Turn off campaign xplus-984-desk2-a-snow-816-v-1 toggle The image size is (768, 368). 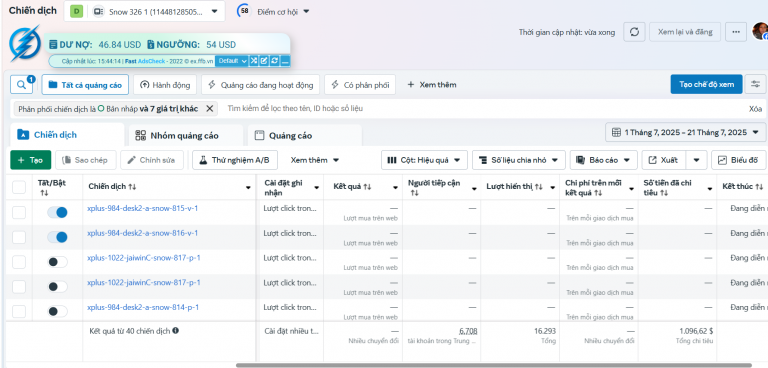click(x=57, y=237)
